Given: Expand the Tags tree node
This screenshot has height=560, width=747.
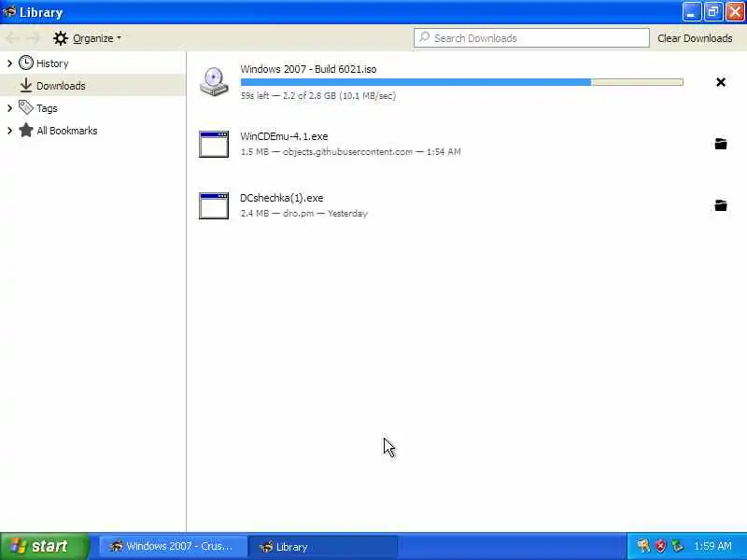Looking at the screenshot, I should [9, 108].
